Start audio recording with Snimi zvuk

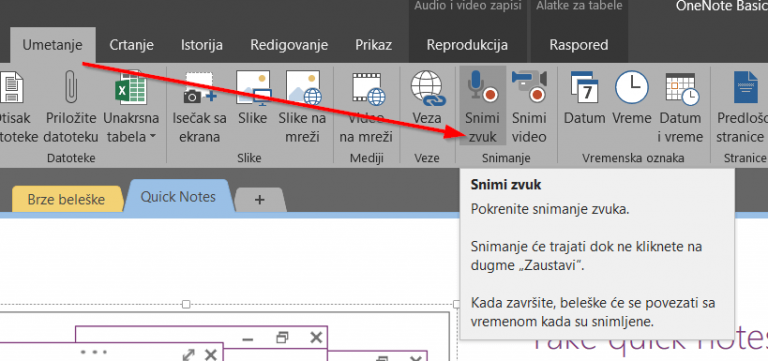[x=483, y=106]
